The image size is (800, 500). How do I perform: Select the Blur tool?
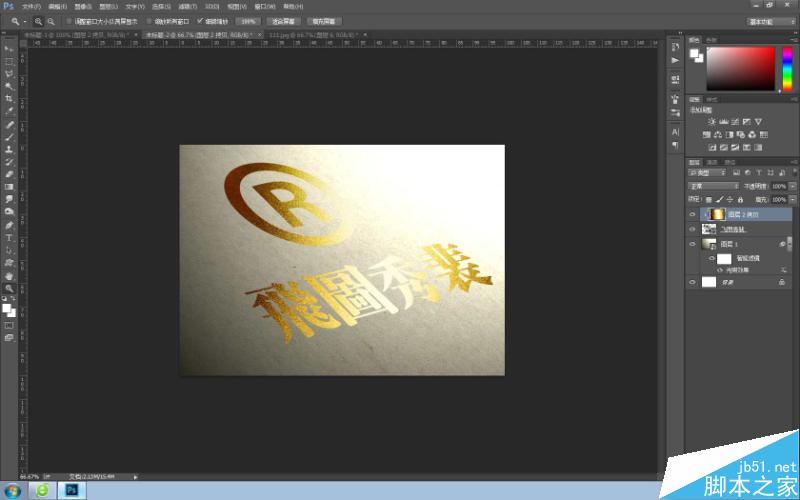pyautogui.click(x=9, y=199)
